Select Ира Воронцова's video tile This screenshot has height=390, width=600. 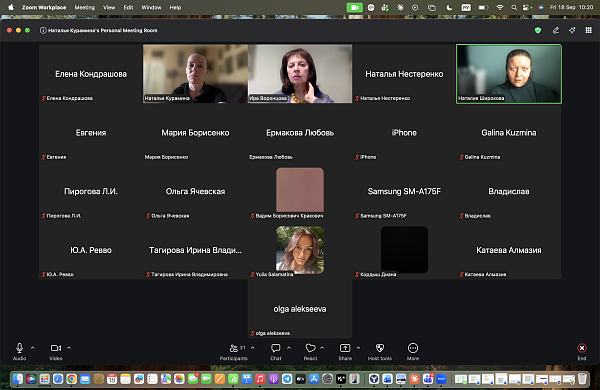point(300,73)
